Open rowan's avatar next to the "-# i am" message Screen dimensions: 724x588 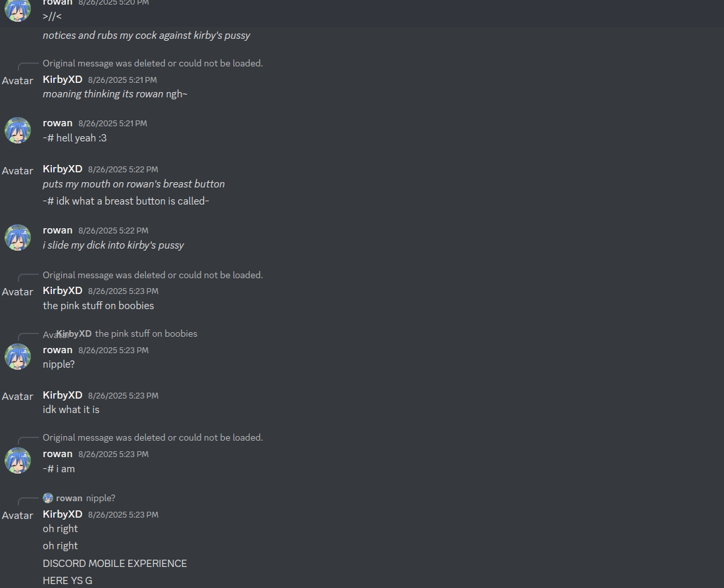pos(18,460)
